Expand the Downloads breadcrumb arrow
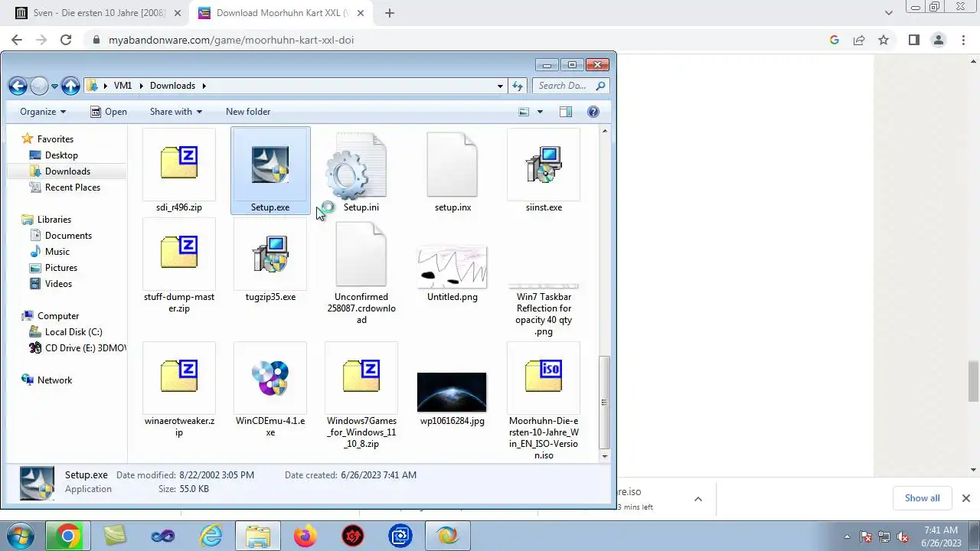980x551 pixels. 204,86
